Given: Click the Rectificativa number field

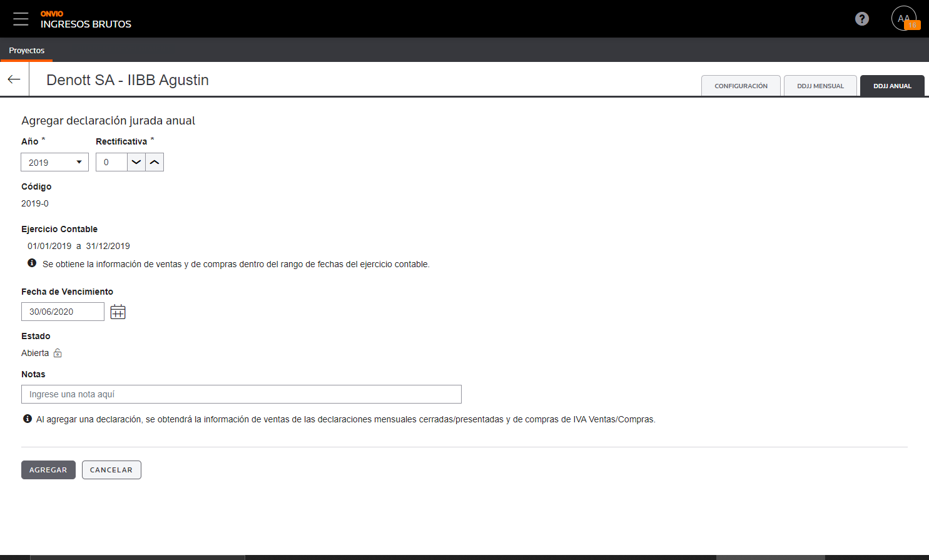Looking at the screenshot, I should [111, 162].
